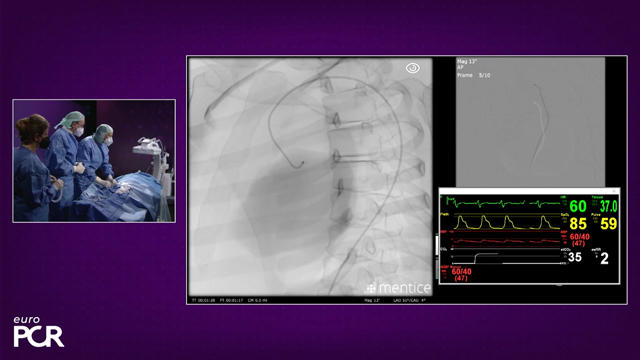Viewport: 640px width, 360px height.
Task: Toggle the eye icon on fluoroscopy view
Action: tap(413, 68)
